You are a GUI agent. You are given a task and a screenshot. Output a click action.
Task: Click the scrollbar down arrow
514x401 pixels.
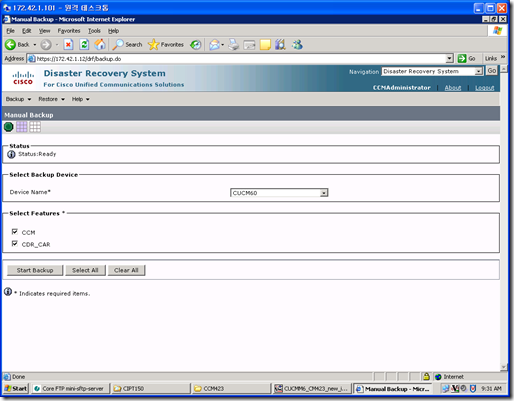click(504, 367)
